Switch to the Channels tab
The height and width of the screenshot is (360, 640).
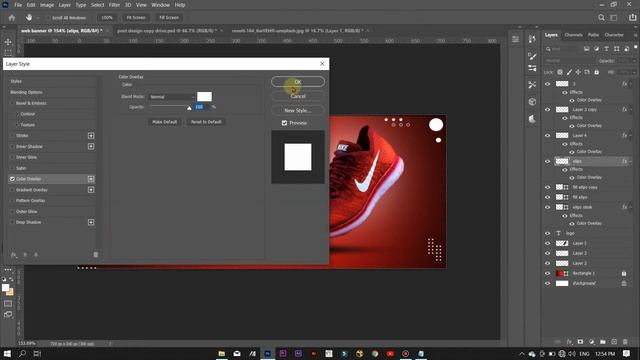click(x=573, y=35)
